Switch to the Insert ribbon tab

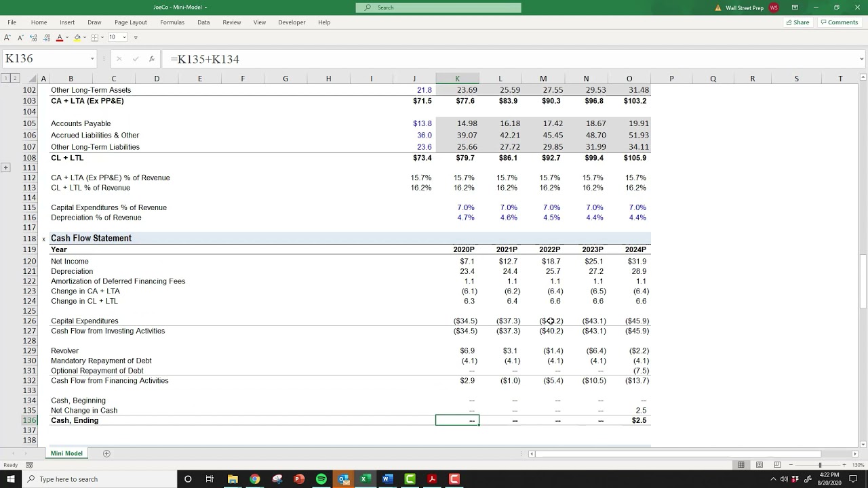pos(67,22)
